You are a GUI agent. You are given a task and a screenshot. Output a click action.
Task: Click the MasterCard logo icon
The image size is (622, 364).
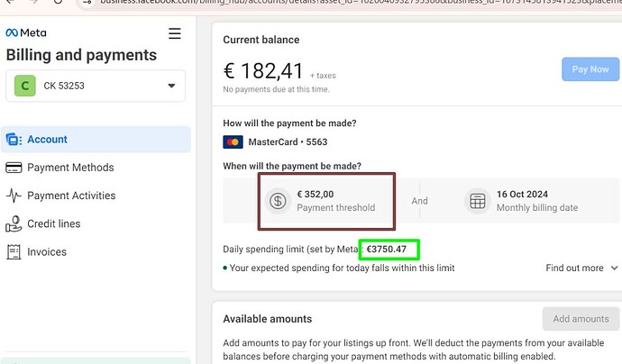click(x=233, y=142)
